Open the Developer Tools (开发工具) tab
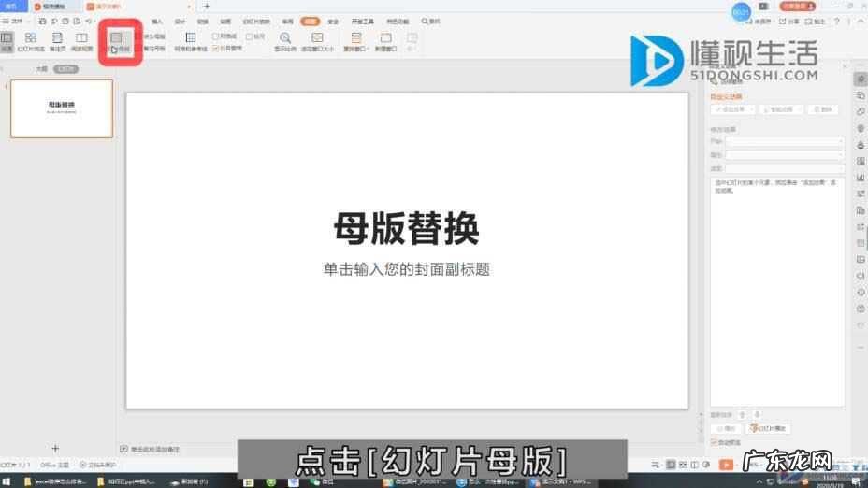Viewport: 868px width, 488px height. coord(363,21)
